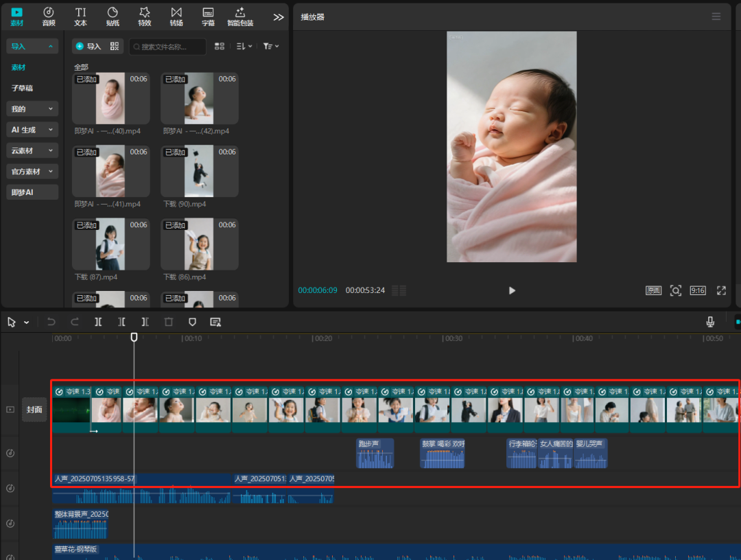This screenshot has width=741, height=560.
Task: Switch to the 文本 text tab
Action: [81, 16]
